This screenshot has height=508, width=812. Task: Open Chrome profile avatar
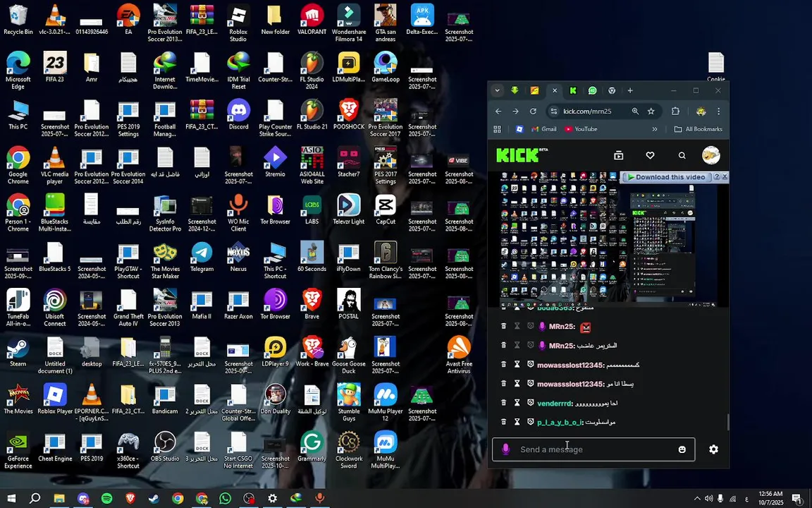701,111
